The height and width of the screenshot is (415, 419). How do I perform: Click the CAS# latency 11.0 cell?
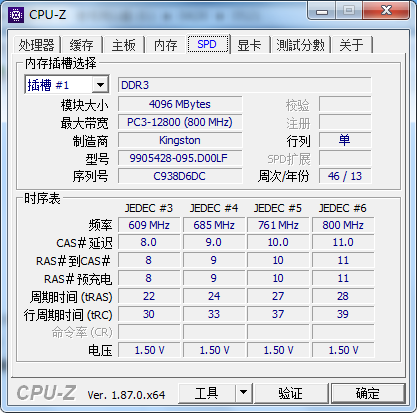[343, 242]
